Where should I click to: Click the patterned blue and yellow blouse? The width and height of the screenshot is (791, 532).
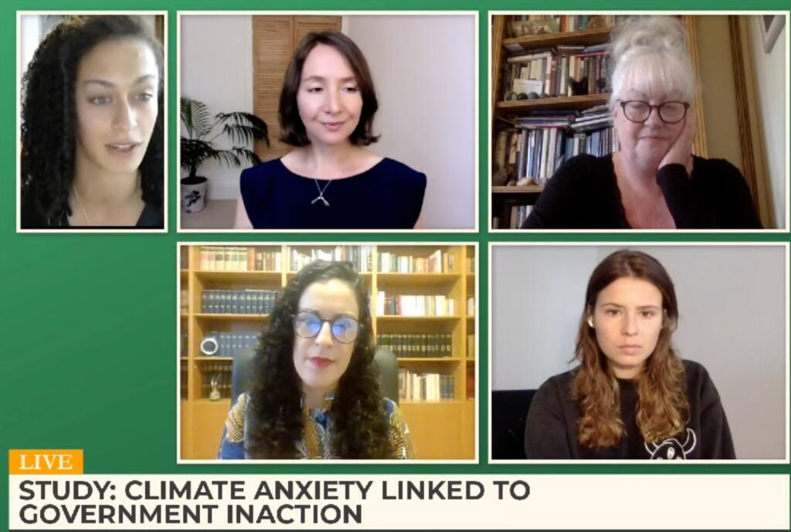[x=317, y=428]
